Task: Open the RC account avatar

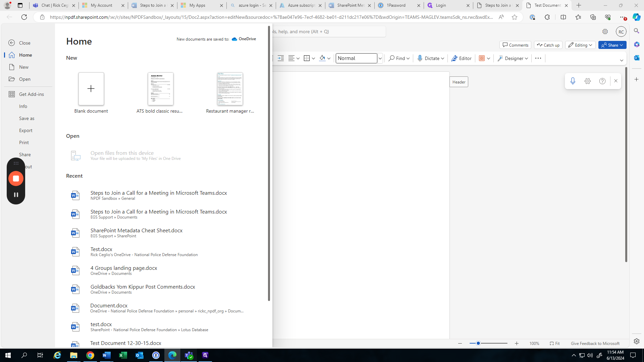Action: pyautogui.click(x=621, y=32)
